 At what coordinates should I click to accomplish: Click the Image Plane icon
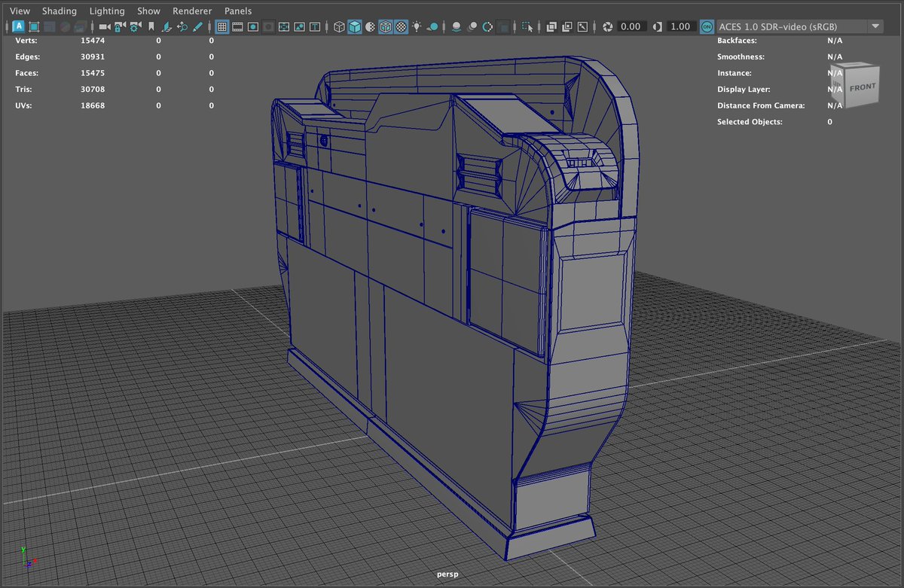(x=166, y=26)
